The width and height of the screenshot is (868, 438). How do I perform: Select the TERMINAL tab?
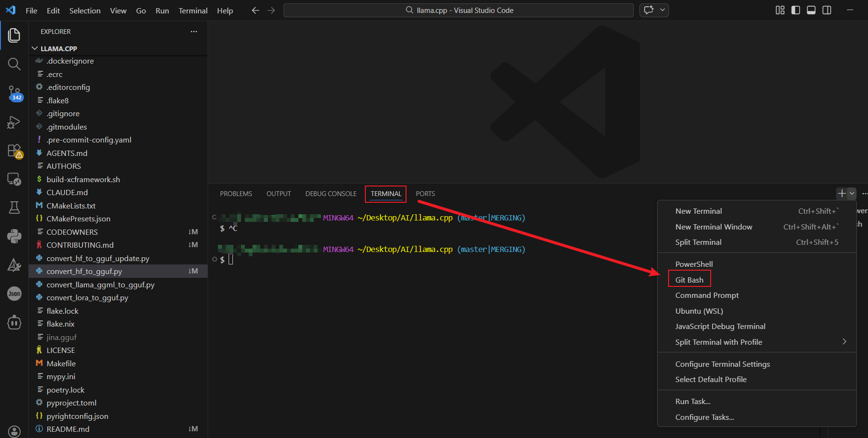coord(386,194)
